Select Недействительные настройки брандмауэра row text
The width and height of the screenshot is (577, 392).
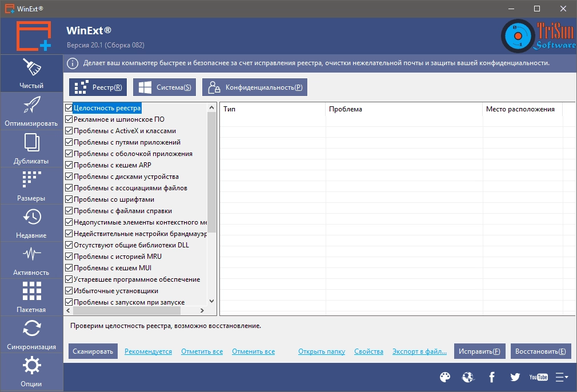[x=140, y=233]
